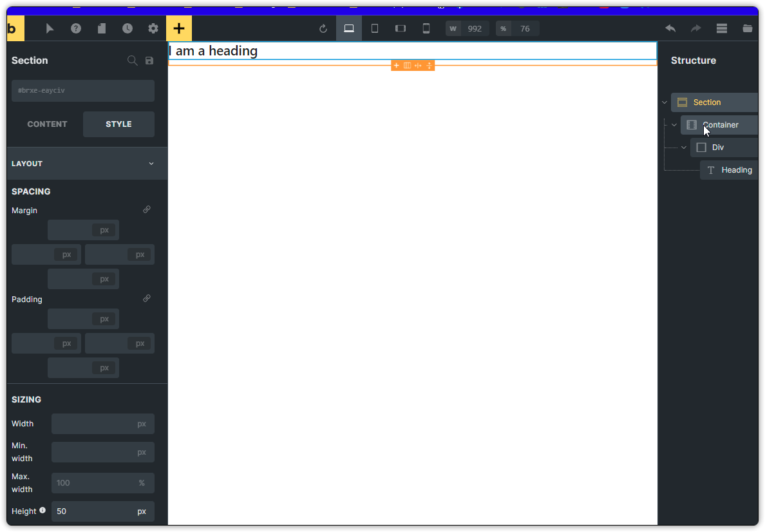765x532 pixels.
Task: Search settings with magnifier icon
Action: pos(132,61)
